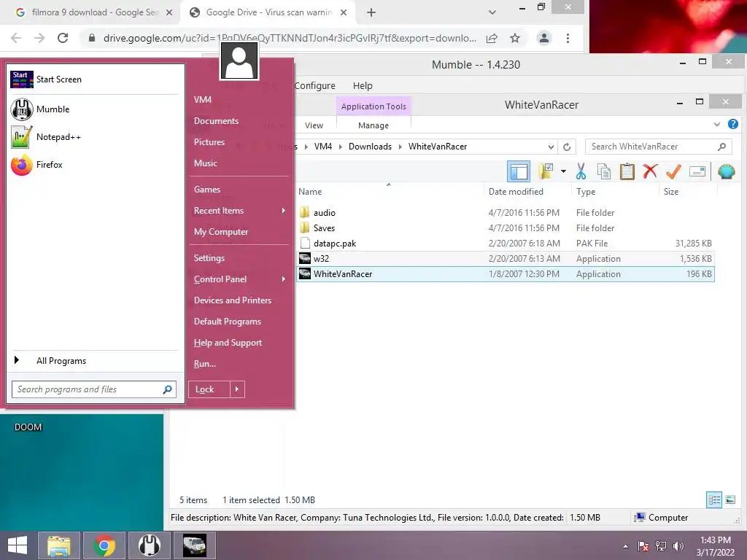Click the Paste clipboard toolbar icon
Screen dimensions: 747x560
627,171
